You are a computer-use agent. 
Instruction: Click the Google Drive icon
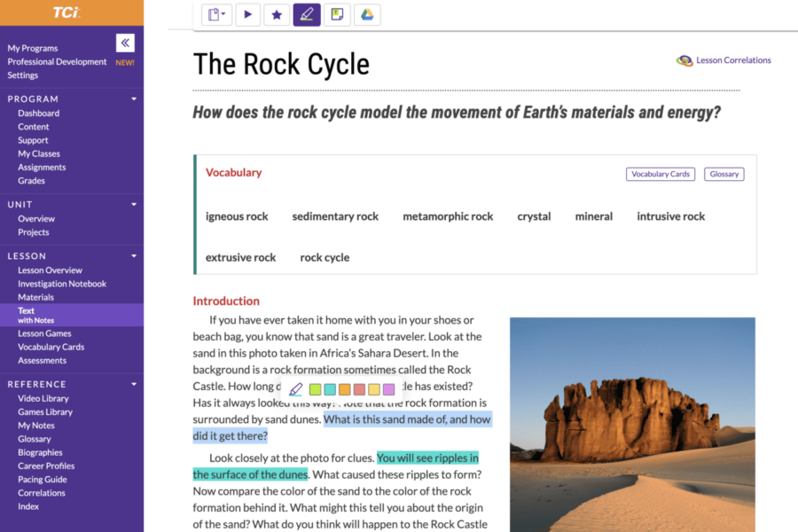(367, 14)
